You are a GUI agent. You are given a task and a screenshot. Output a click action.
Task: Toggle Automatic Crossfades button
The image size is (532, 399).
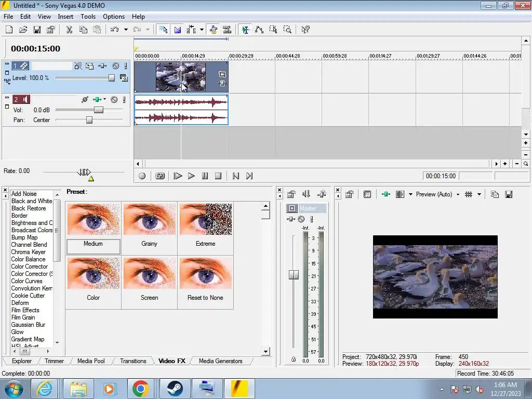tap(178, 30)
